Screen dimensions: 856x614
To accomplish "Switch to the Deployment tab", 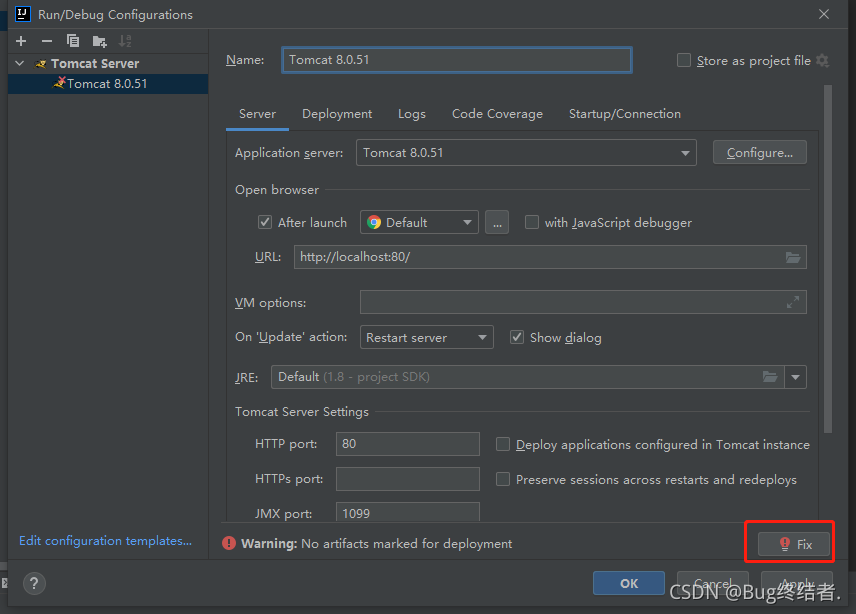I will (337, 114).
